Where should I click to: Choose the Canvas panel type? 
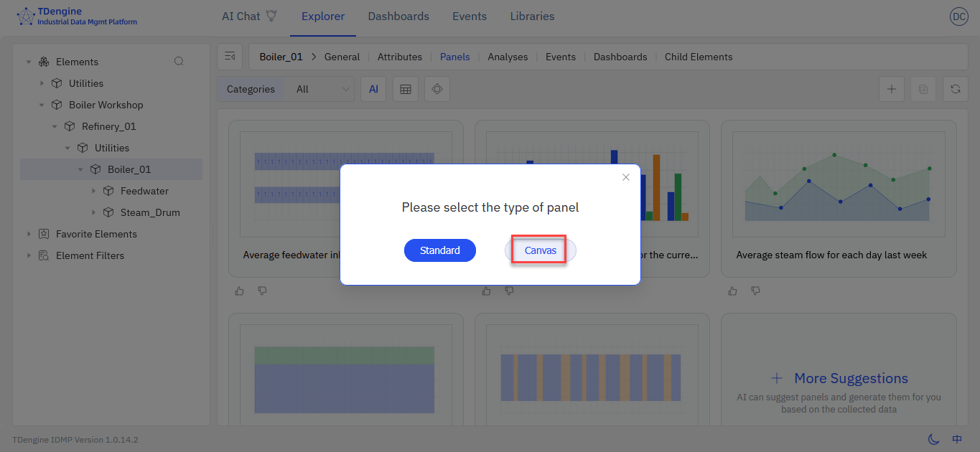pos(540,250)
